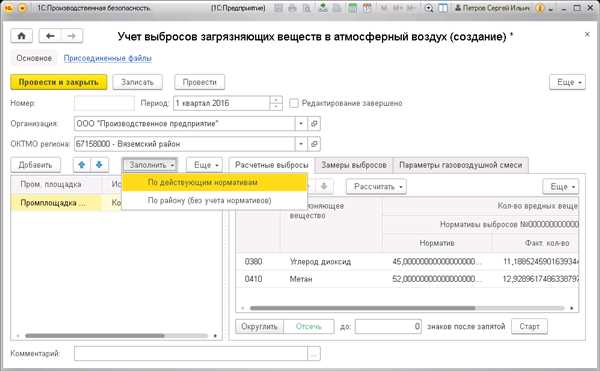600x371 pixels.
Task: Choose По действующим нормативам menu item
Action: pyautogui.click(x=214, y=182)
